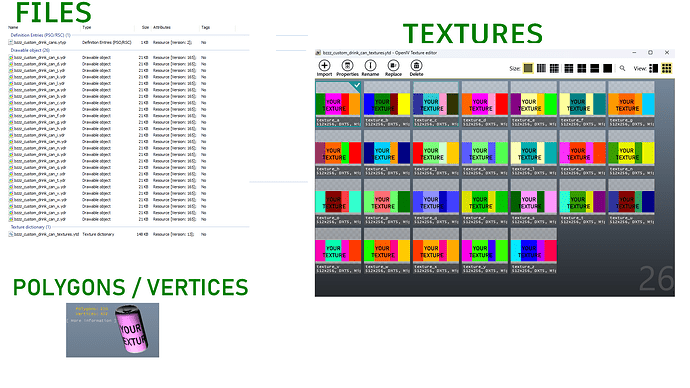Switch to the details list view icon
Screen dimensions: 690x388
pos(653,68)
